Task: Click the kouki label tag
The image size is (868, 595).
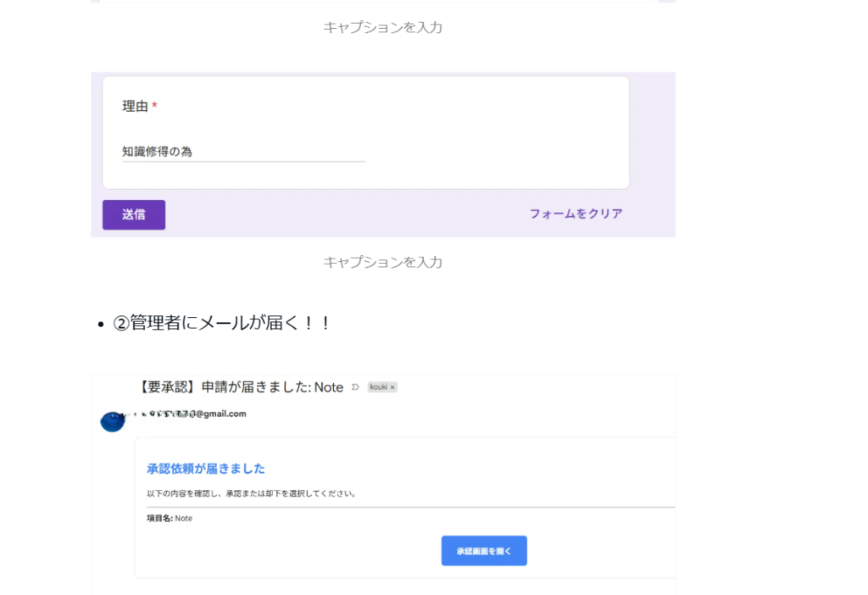Action: [378, 387]
